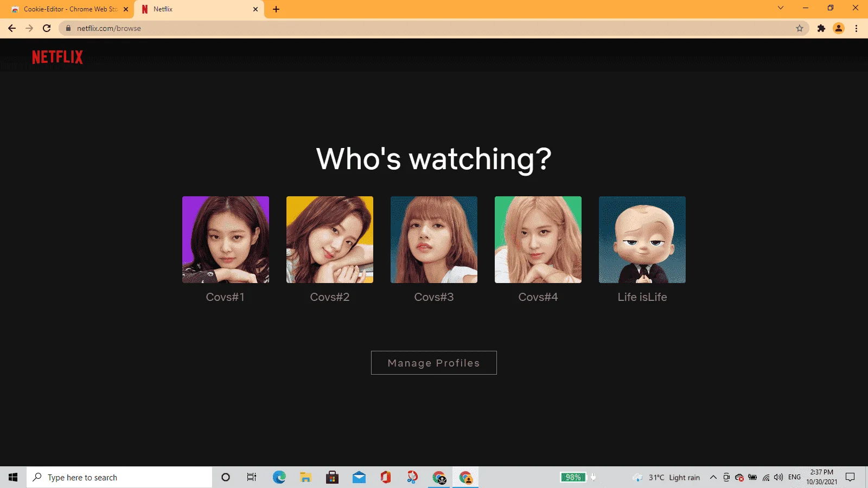Open the Windows notification center
The image size is (868, 488).
click(x=850, y=477)
